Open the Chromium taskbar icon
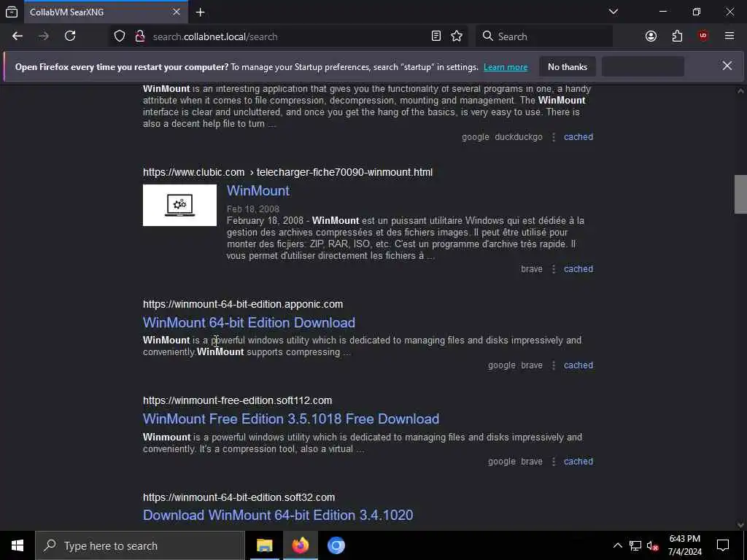The height and width of the screenshot is (560, 747). pyautogui.click(x=336, y=545)
